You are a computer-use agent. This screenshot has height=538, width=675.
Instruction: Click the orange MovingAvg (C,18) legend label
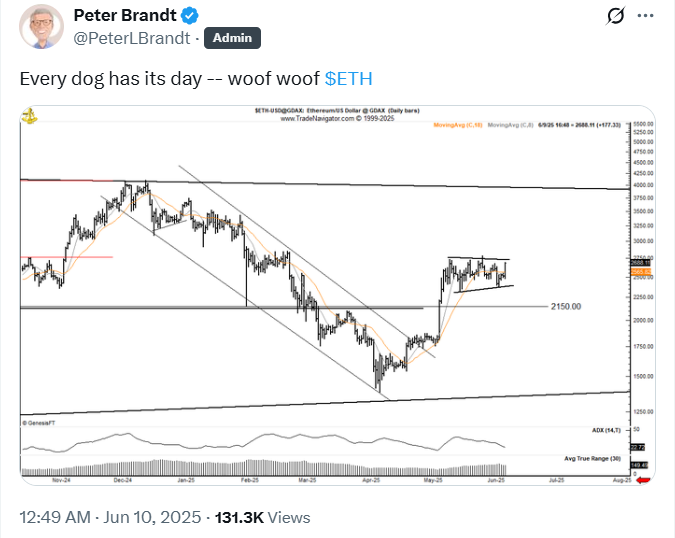459,125
